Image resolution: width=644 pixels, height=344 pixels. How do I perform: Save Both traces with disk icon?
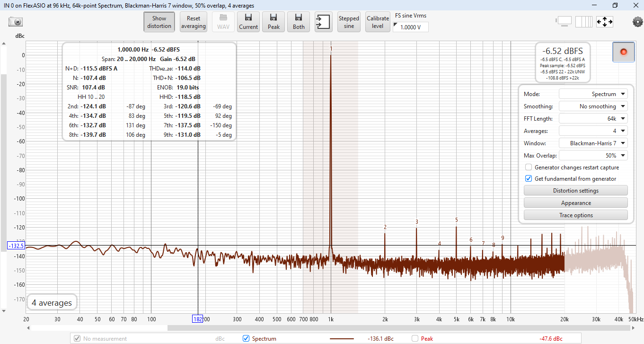tap(299, 22)
